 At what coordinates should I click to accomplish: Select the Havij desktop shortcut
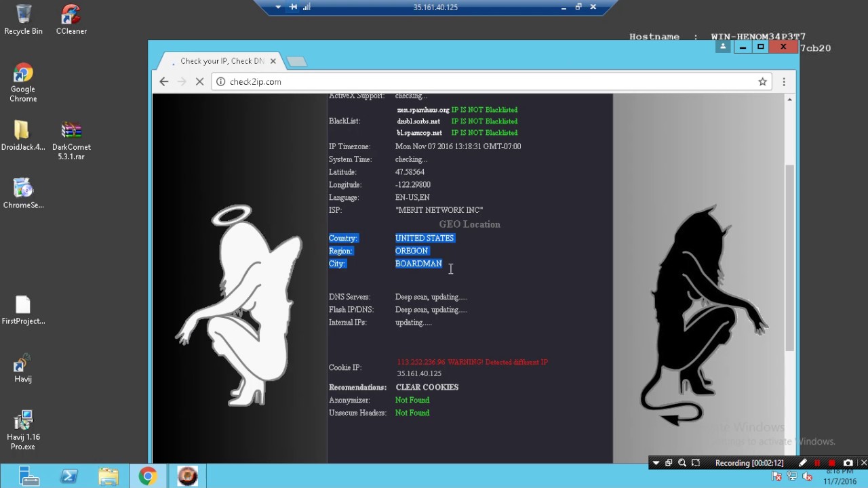click(23, 368)
